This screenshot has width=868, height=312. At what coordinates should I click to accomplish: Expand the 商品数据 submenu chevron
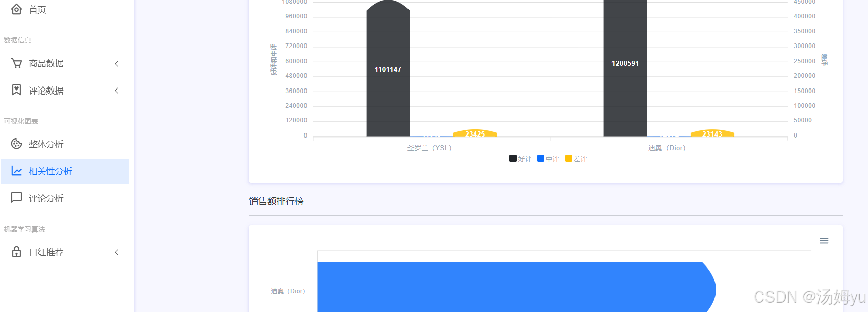117,64
